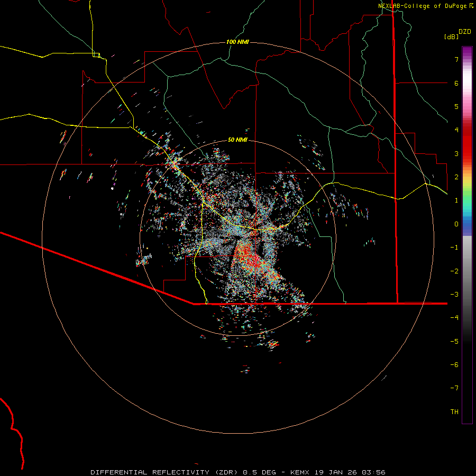Click the 2 value on the color scale
The height and width of the screenshot is (476, 476).
pos(456,177)
